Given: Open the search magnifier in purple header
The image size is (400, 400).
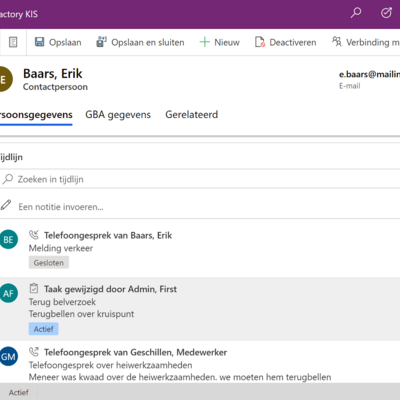Looking at the screenshot, I should coord(356,13).
